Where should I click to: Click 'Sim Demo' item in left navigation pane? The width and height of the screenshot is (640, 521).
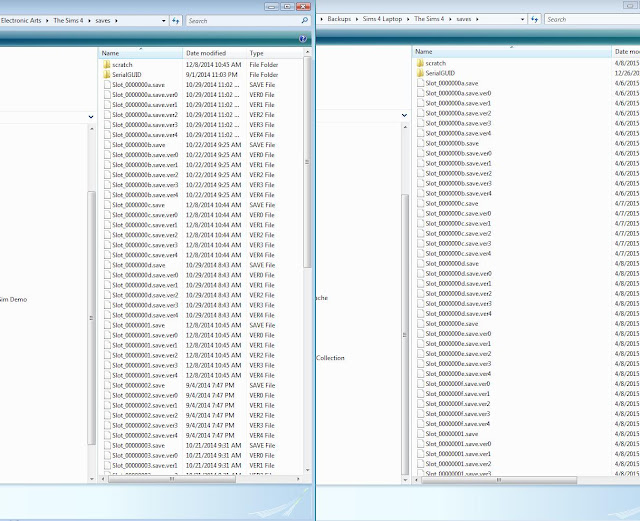click(x=13, y=299)
